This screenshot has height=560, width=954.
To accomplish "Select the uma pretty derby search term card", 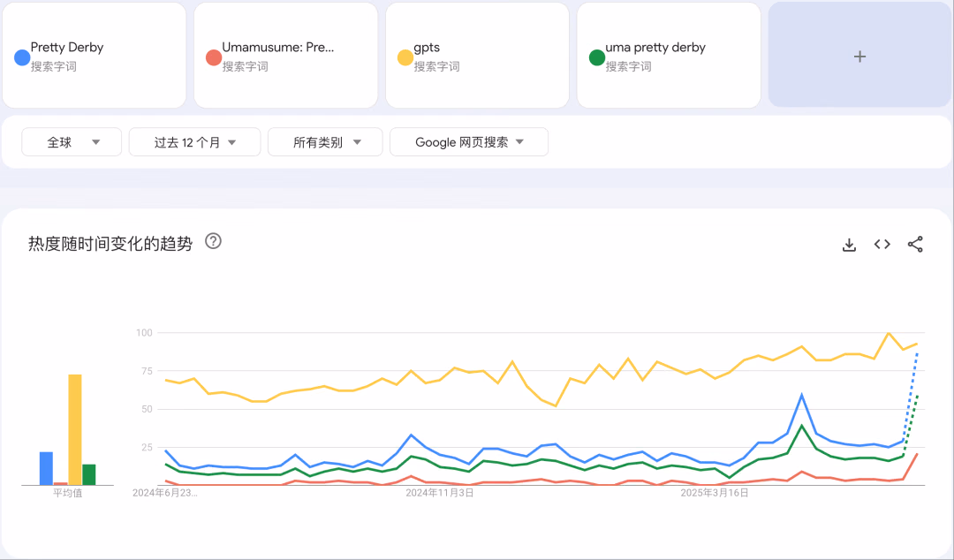I will tap(669, 56).
